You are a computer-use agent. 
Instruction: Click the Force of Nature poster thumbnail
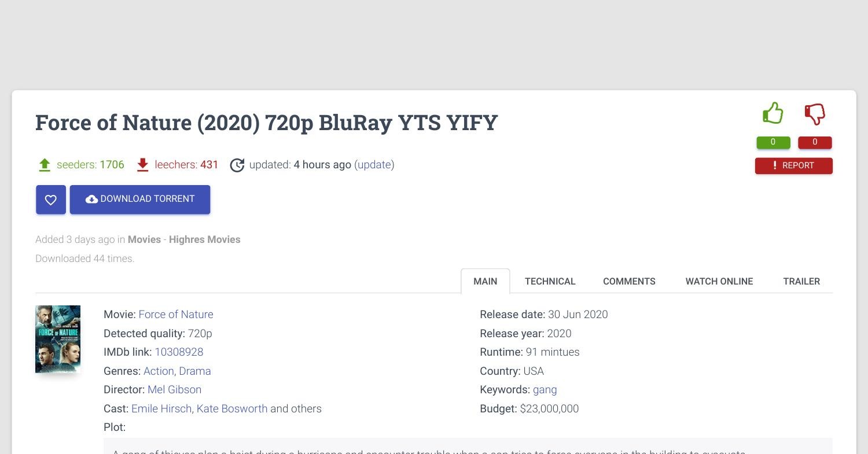click(x=58, y=339)
